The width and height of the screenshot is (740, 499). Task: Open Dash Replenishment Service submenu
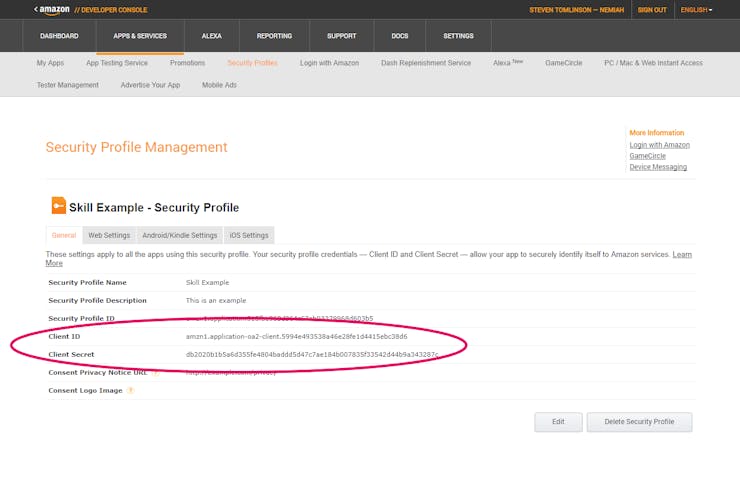tap(426, 63)
